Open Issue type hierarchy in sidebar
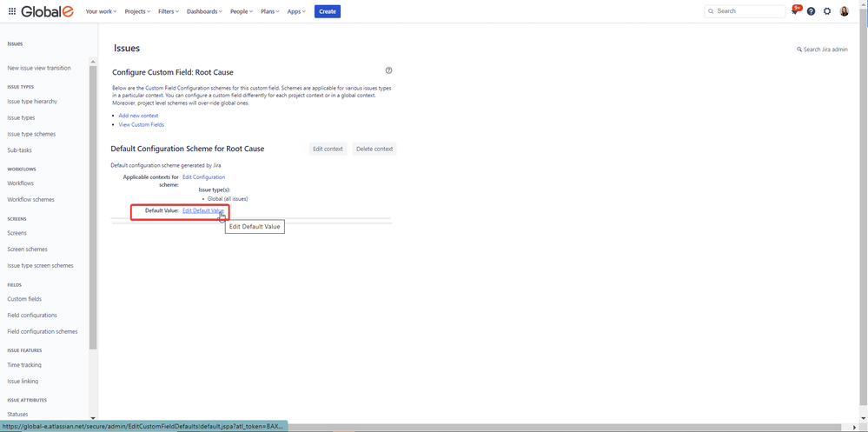 32,102
